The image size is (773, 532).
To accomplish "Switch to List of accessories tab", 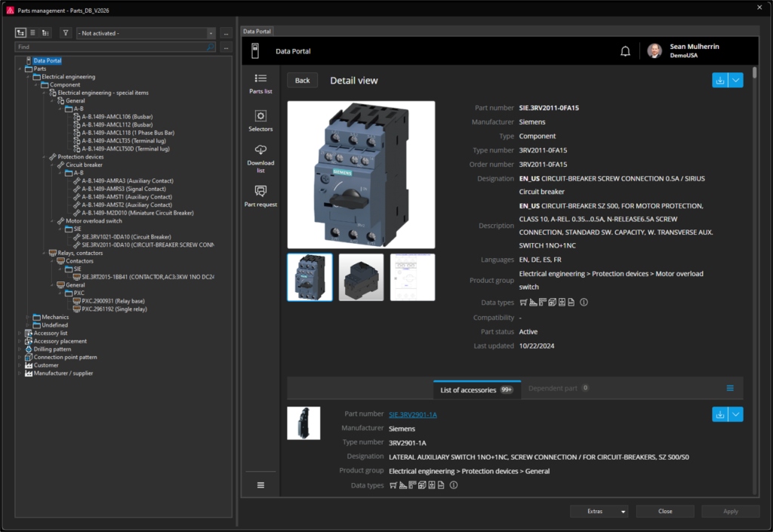I will click(x=477, y=389).
